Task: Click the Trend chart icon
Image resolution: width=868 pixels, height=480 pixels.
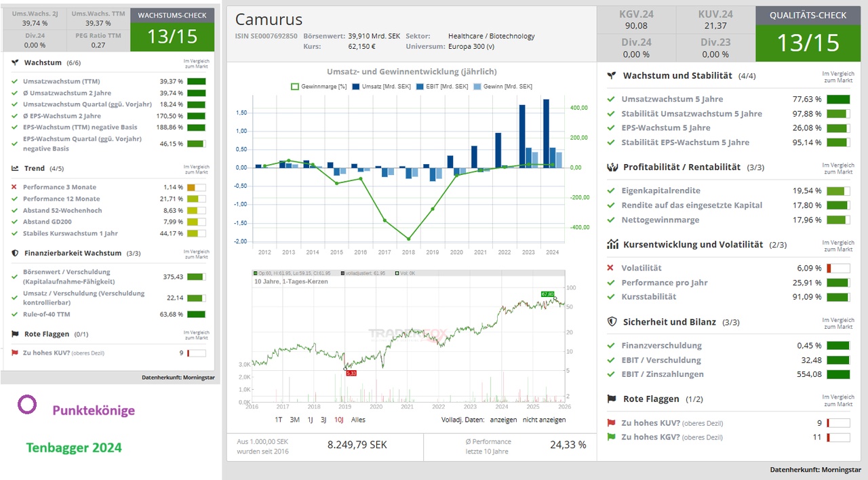Action: tap(15, 168)
